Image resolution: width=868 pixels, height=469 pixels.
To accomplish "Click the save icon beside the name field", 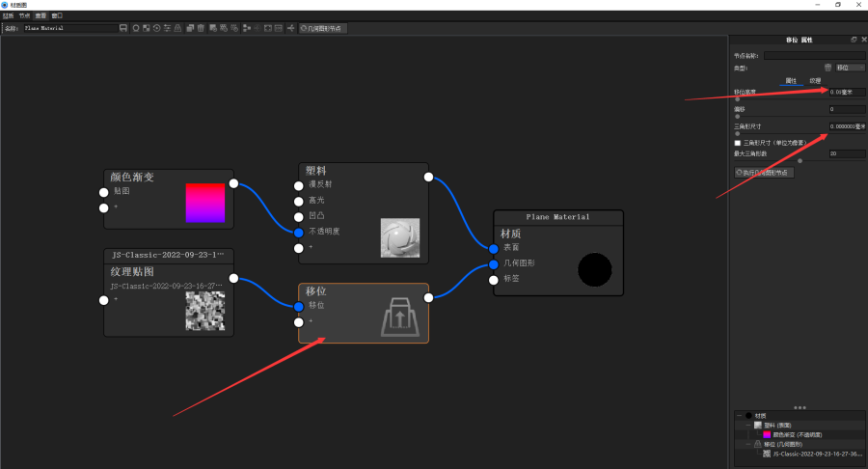I will click(x=123, y=28).
